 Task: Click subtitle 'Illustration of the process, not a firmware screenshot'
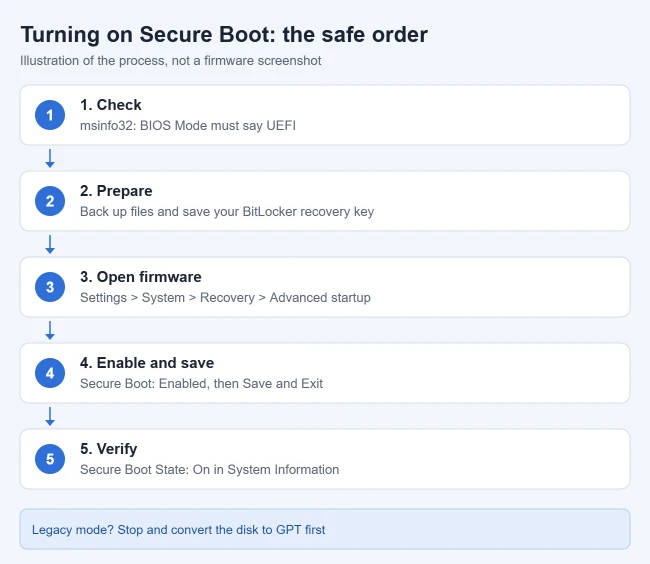171,61
